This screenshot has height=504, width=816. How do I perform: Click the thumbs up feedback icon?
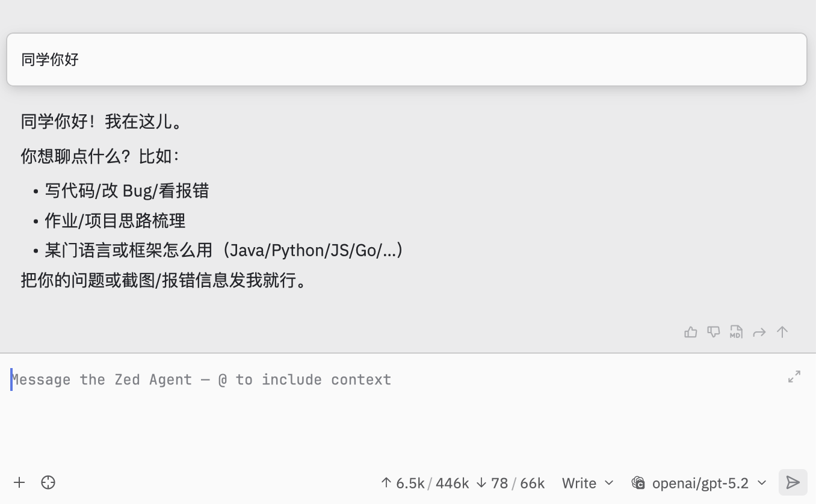point(690,332)
